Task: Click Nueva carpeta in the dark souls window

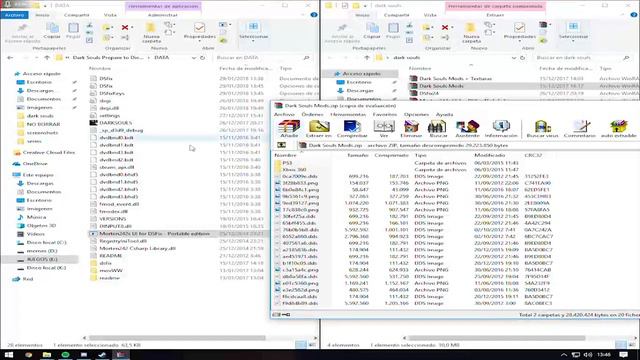Action: click(471, 32)
